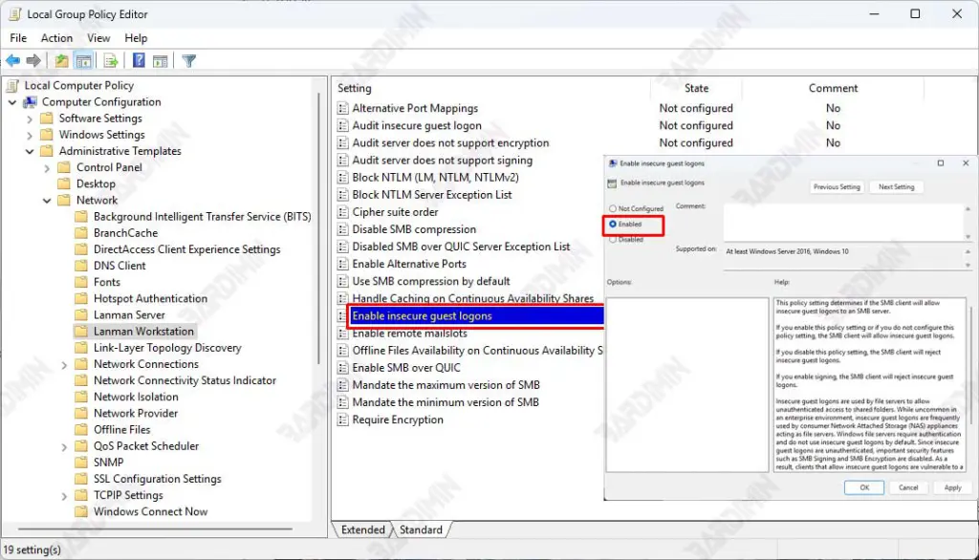979x560 pixels.
Task: Open the Action menu
Action: point(56,38)
